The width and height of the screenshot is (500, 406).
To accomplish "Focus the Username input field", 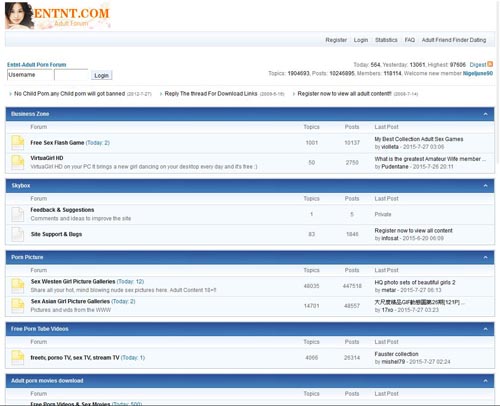I will click(30, 75).
